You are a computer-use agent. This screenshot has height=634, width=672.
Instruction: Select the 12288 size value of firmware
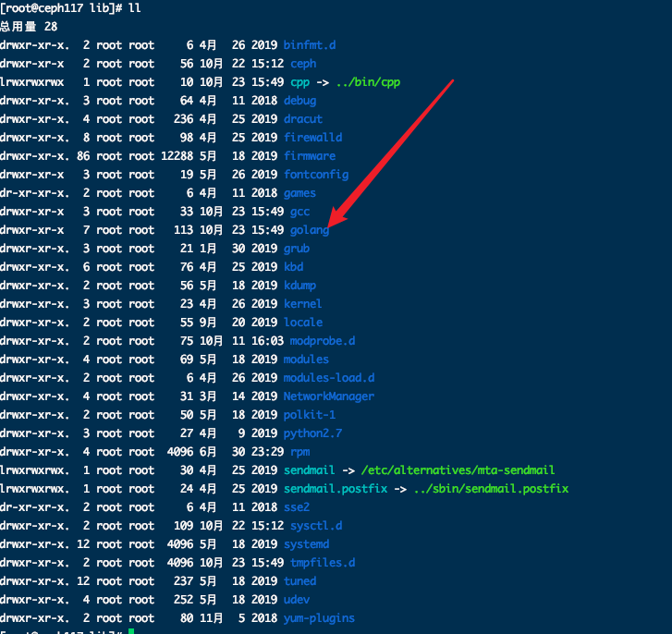pos(177,155)
